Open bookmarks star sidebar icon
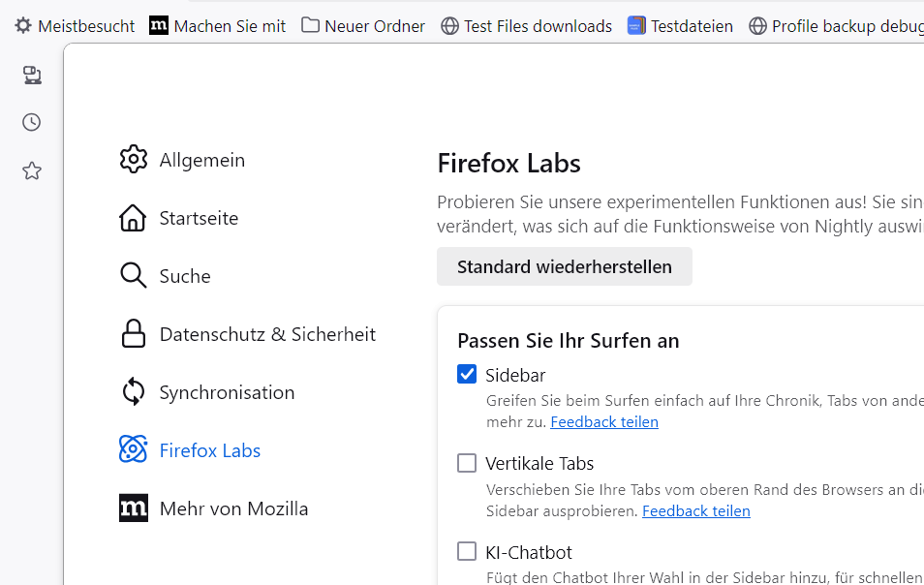Screen dimensions: 924x585 tap(32, 171)
